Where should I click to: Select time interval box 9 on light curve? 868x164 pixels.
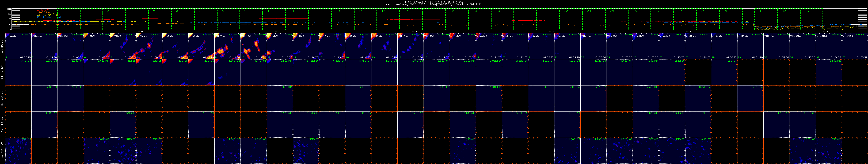pyautogui.click(x=251, y=19)
